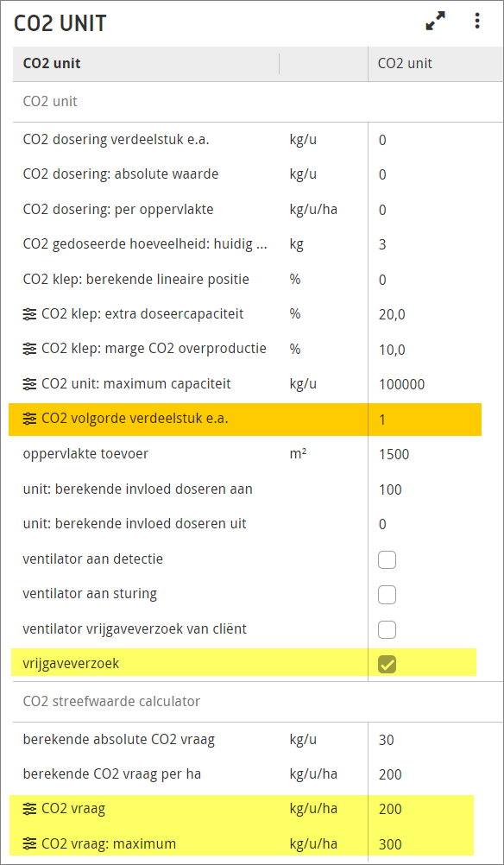Click settings icon beside CO2 vraag

click(x=29, y=809)
